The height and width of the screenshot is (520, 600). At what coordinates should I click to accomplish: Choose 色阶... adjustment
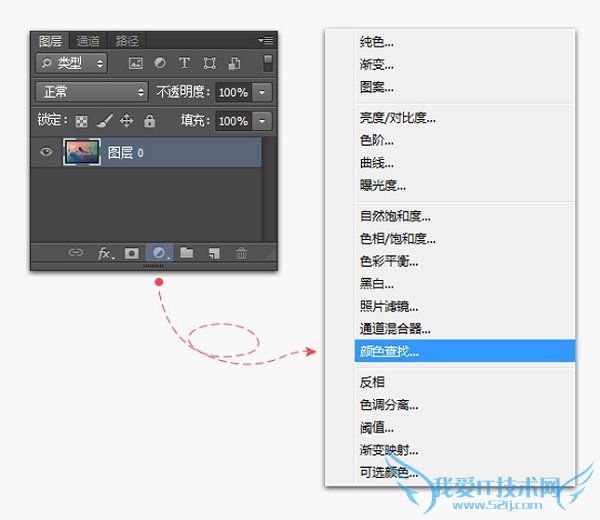[465, 140]
